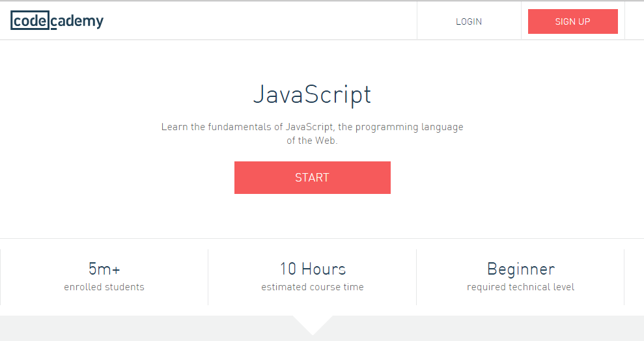The width and height of the screenshot is (644, 341).
Task: Select the 5m+ statistic number
Action: click(104, 269)
